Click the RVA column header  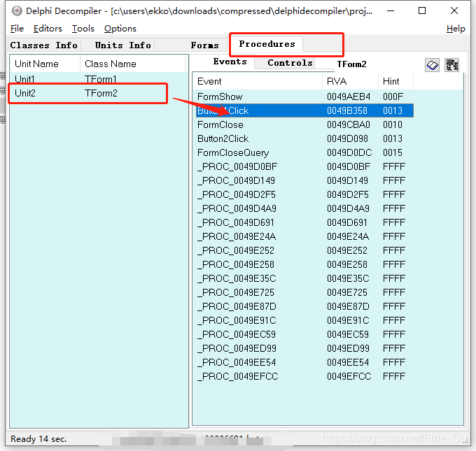point(350,81)
